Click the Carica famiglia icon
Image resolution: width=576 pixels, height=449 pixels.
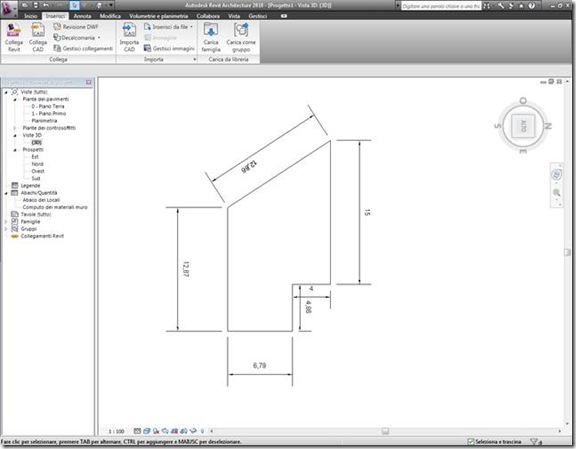[211, 30]
